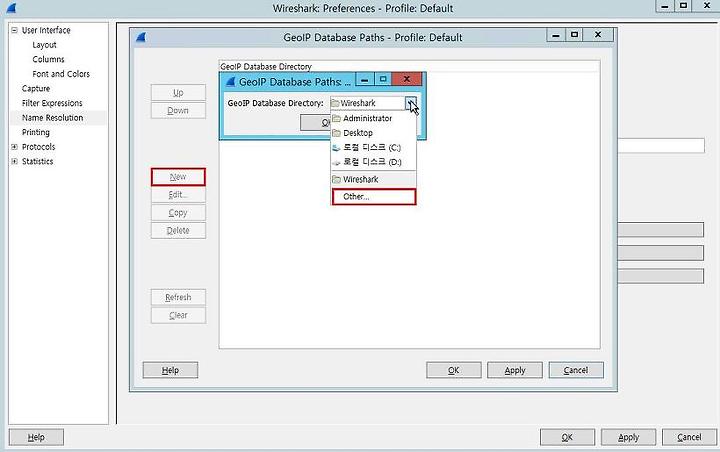Minimize the GeoIP Database Paths dialog
The height and width of the screenshot is (452, 720).
[x=556, y=35]
